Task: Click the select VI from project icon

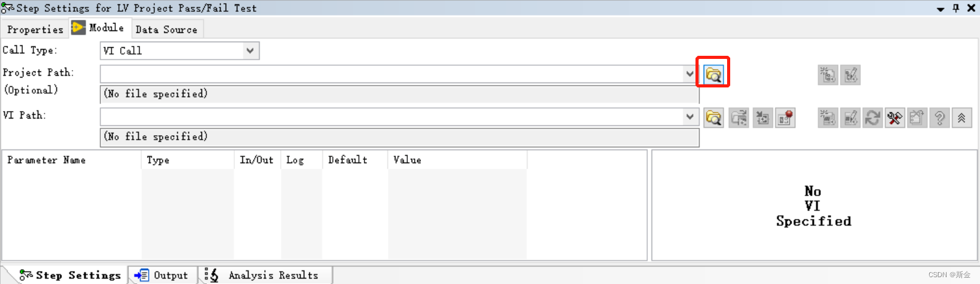Action: coord(739,117)
